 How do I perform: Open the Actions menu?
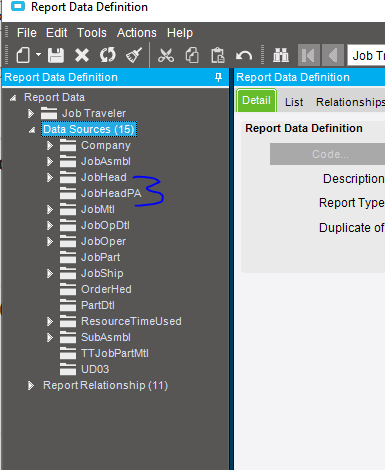(x=136, y=33)
